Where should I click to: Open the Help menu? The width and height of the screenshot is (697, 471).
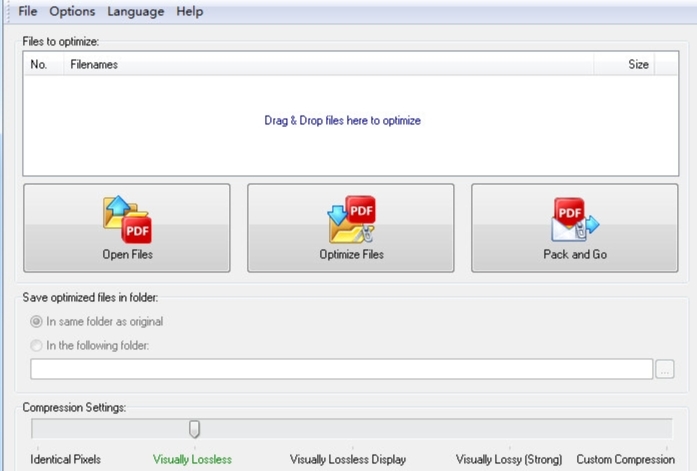click(x=190, y=11)
